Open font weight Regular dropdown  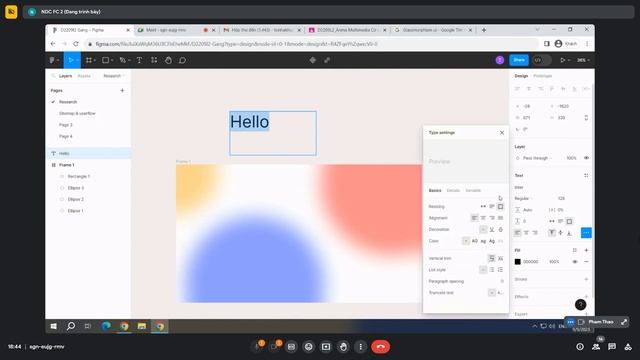[x=523, y=198]
